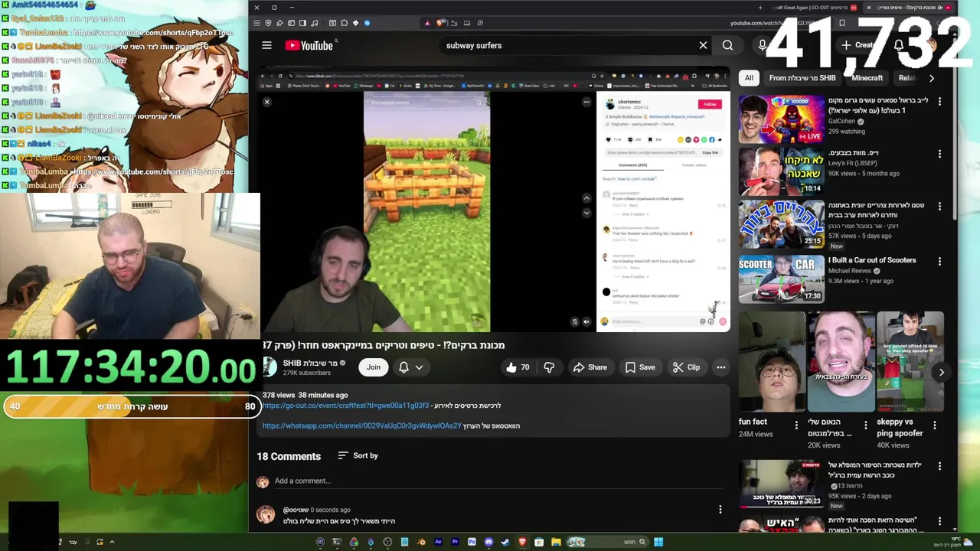Open the YouTube guide hamburger menu
Image resolution: width=980 pixels, height=551 pixels.
pos(266,45)
